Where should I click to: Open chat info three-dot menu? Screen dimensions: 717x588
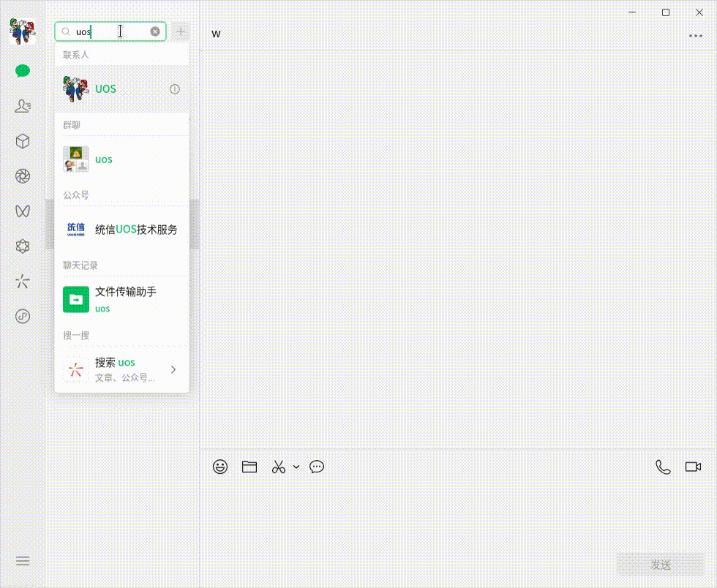tap(695, 36)
